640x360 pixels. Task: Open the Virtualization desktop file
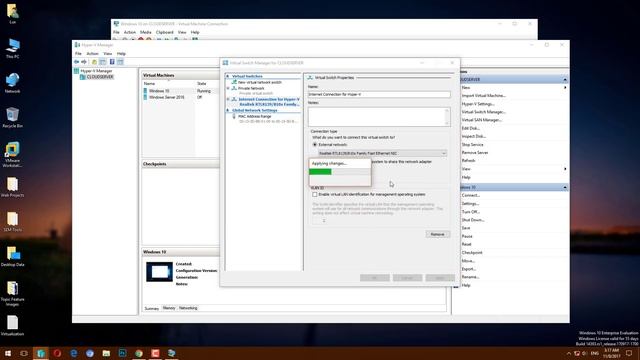point(12,326)
